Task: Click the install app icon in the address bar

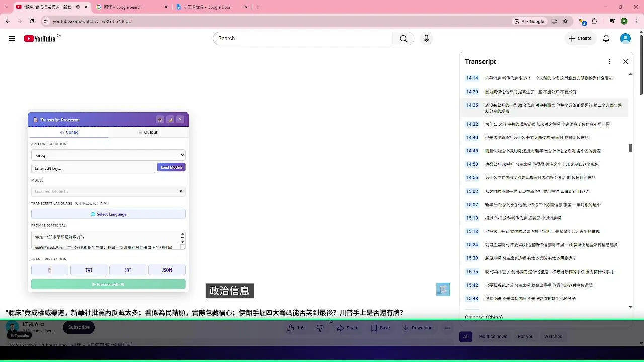Action: click(554, 21)
